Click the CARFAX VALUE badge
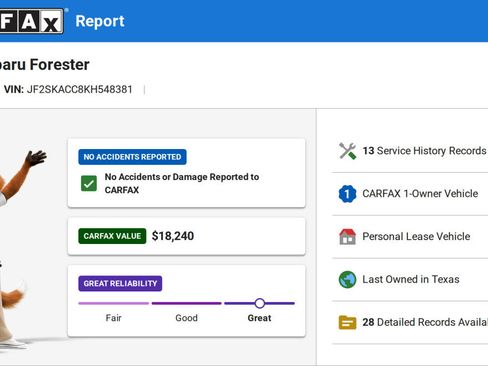The width and height of the screenshot is (488, 366). click(x=112, y=236)
